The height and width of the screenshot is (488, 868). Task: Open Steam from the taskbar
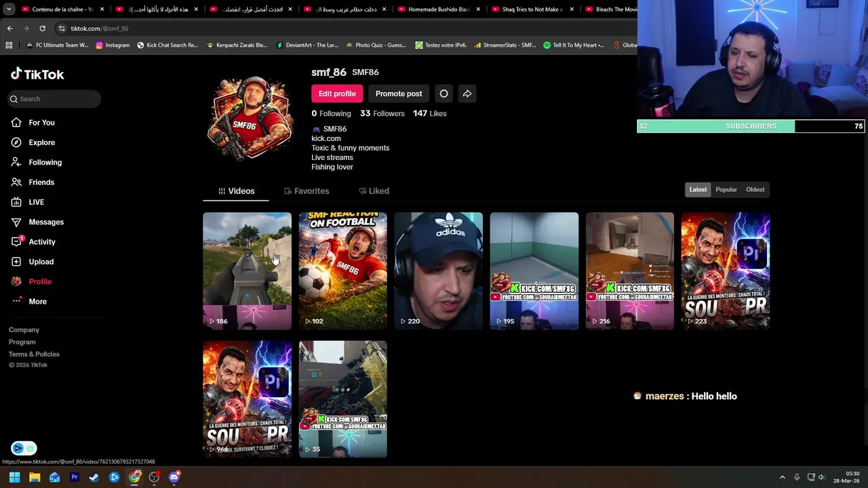(94, 477)
